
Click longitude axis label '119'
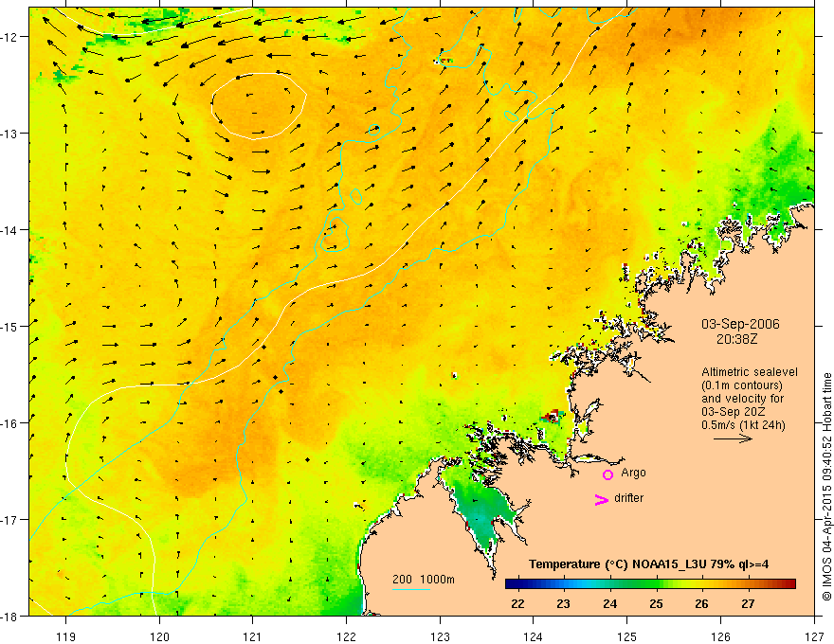(x=66, y=636)
